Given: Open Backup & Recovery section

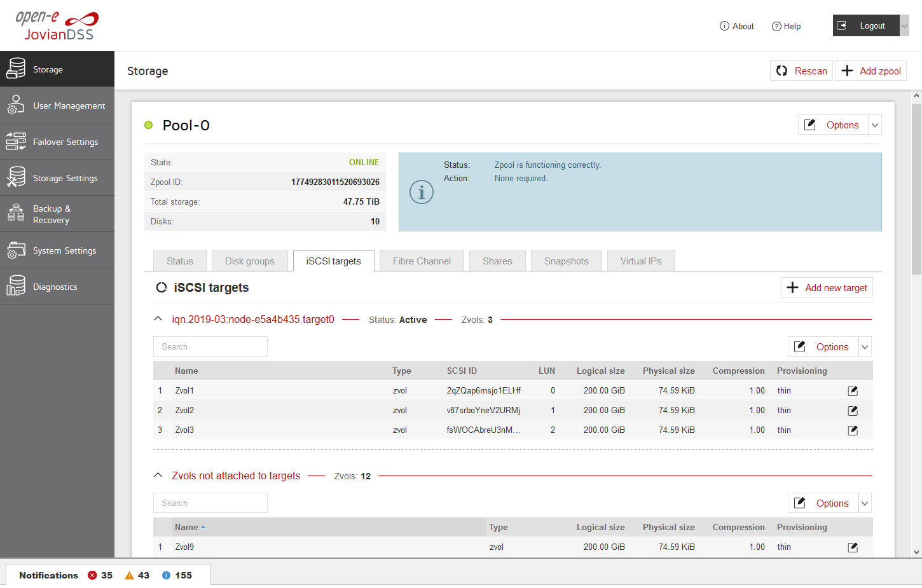Looking at the screenshot, I should point(57,214).
